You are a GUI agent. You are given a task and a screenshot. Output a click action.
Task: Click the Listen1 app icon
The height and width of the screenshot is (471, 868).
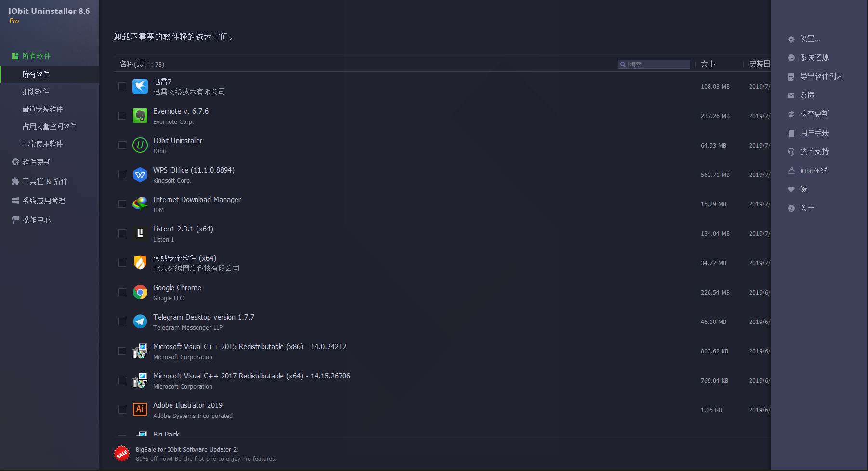pos(140,233)
